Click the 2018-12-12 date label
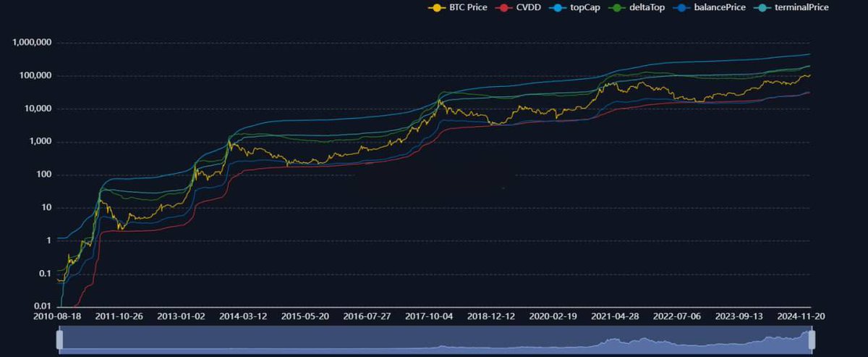The image size is (868, 357). (492, 316)
